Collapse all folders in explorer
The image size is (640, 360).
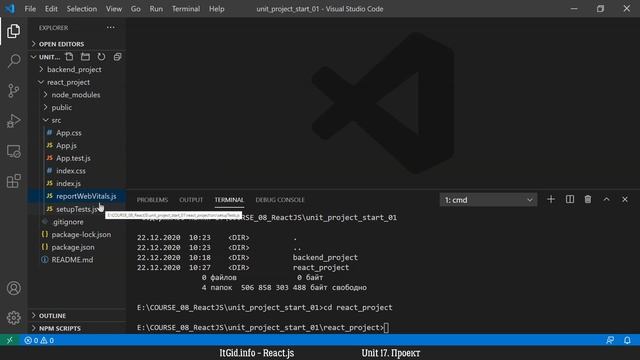coord(117,57)
